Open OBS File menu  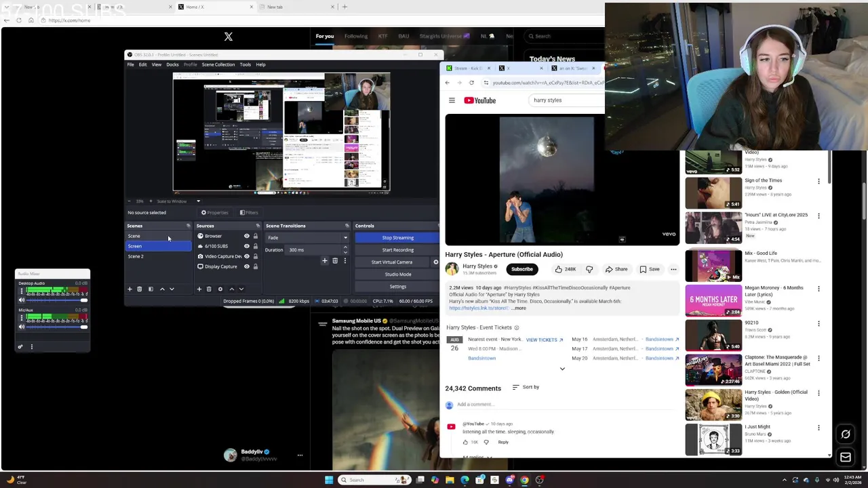130,64
